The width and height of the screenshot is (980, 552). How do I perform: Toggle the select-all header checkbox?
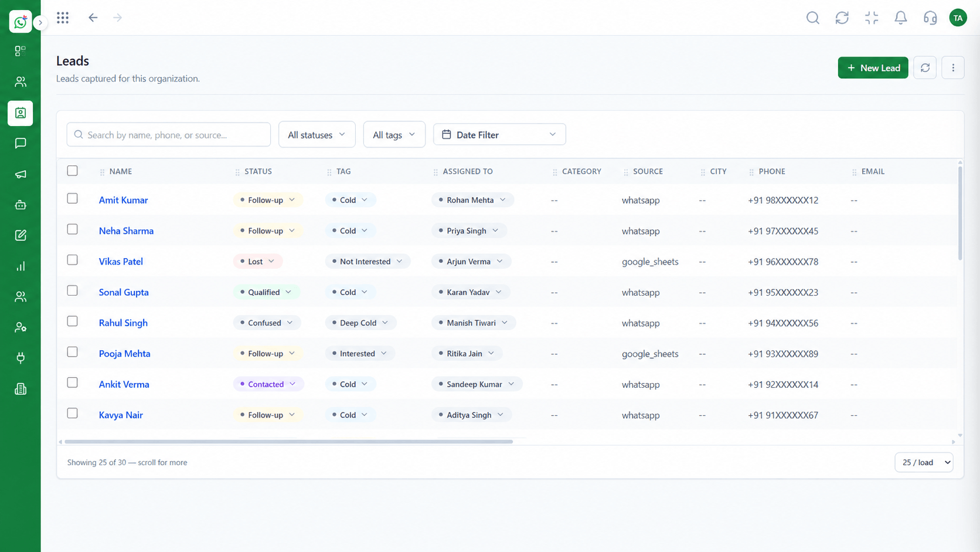click(x=72, y=171)
